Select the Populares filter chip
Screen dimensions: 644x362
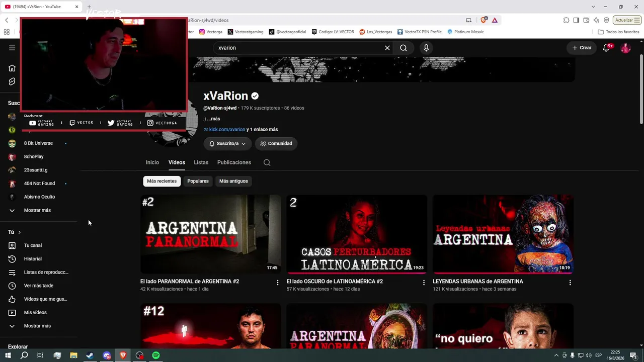pos(198,181)
